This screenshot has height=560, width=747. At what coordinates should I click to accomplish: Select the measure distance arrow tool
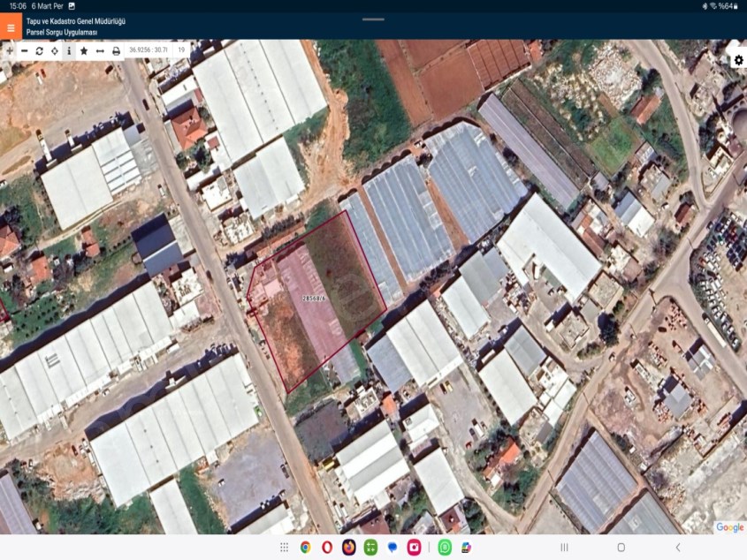click(x=100, y=50)
